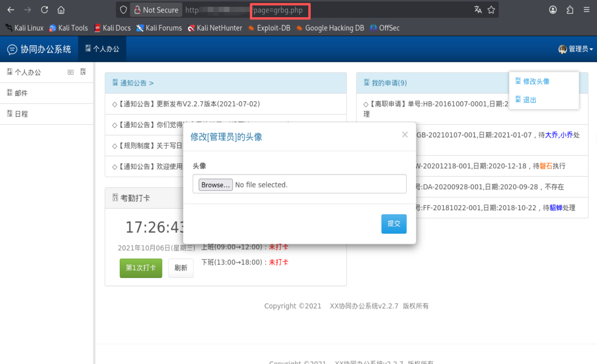The image size is (597, 364).
Task: Submit the avatar with 提交 button
Action: (x=394, y=223)
